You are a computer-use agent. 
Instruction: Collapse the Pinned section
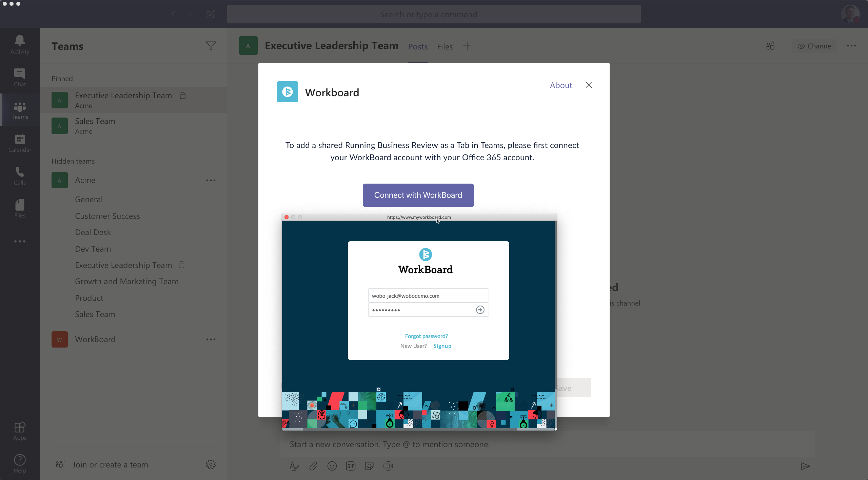pyautogui.click(x=62, y=79)
